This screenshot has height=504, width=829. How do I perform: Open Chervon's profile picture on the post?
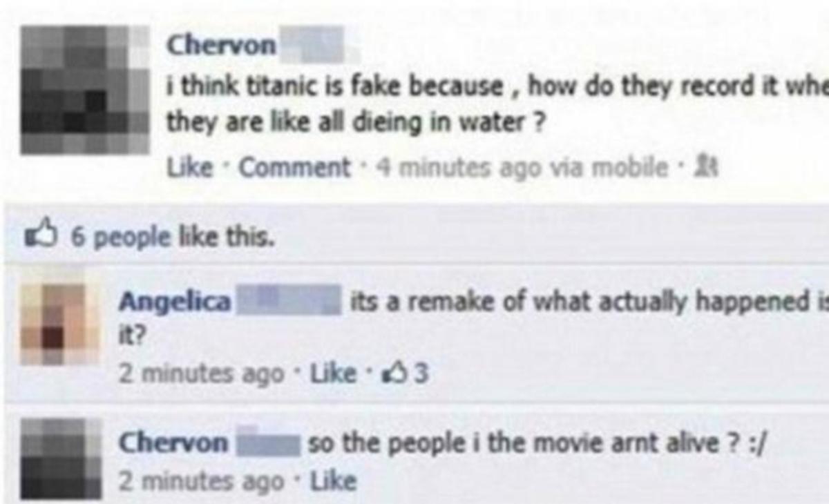(x=85, y=90)
